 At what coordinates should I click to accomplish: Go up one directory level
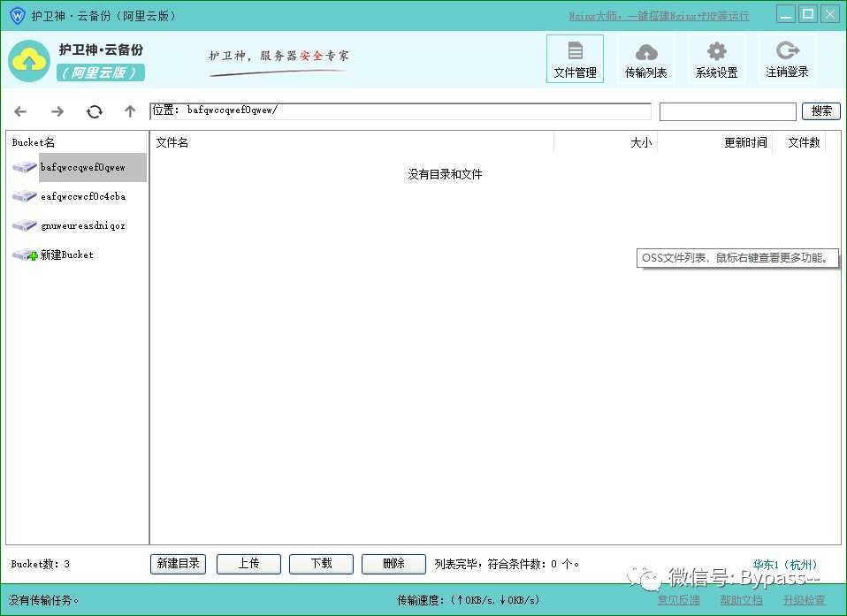(130, 111)
